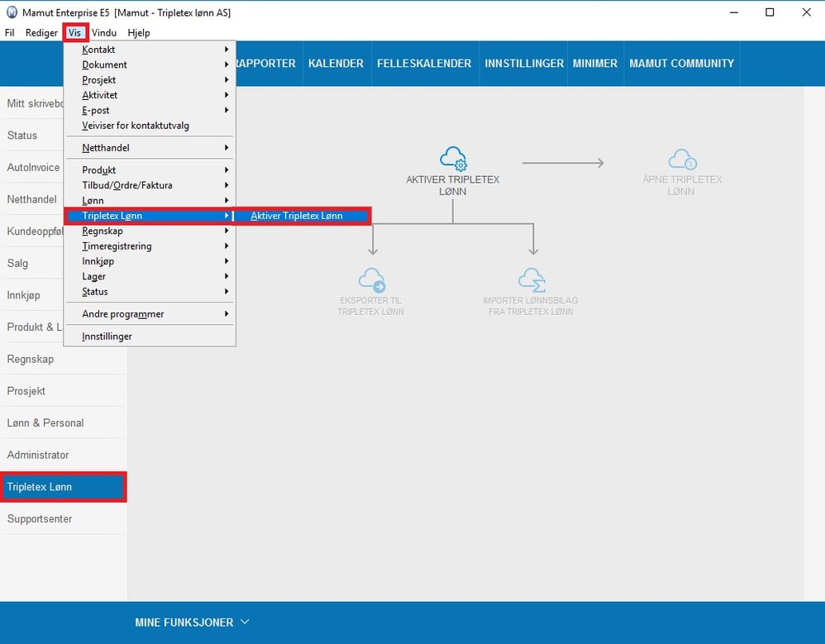Click the Mamut application logo icon in title bar
Viewport: 825px width, 644px height.
coord(12,12)
